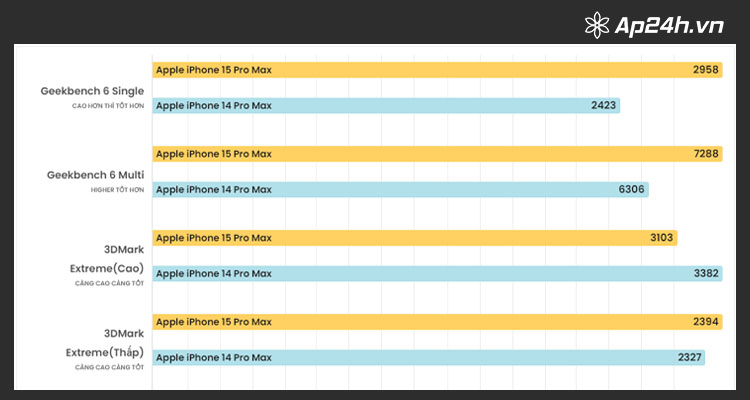The image size is (750, 400).
Task: Open the Ap24h.vn watermark text
Action: tap(669, 26)
